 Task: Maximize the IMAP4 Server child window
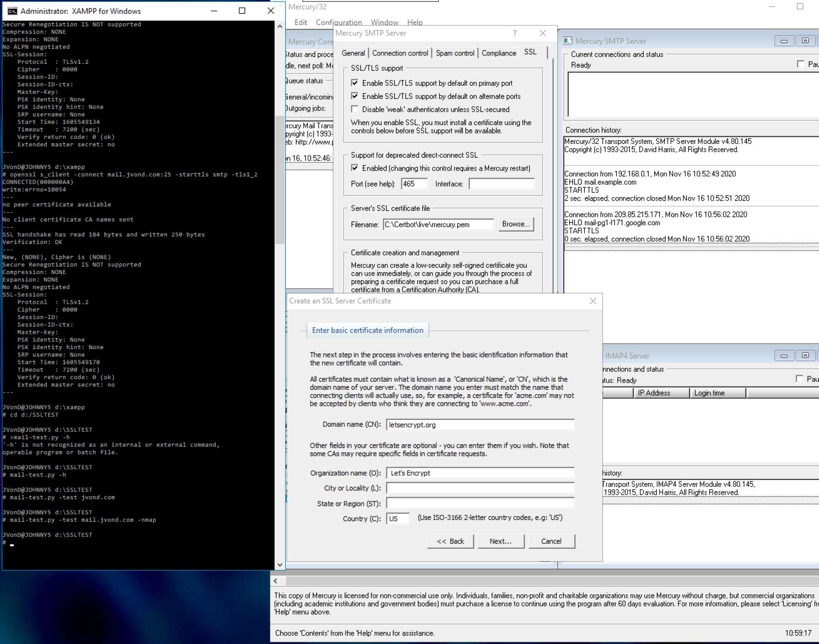pyautogui.click(x=805, y=356)
